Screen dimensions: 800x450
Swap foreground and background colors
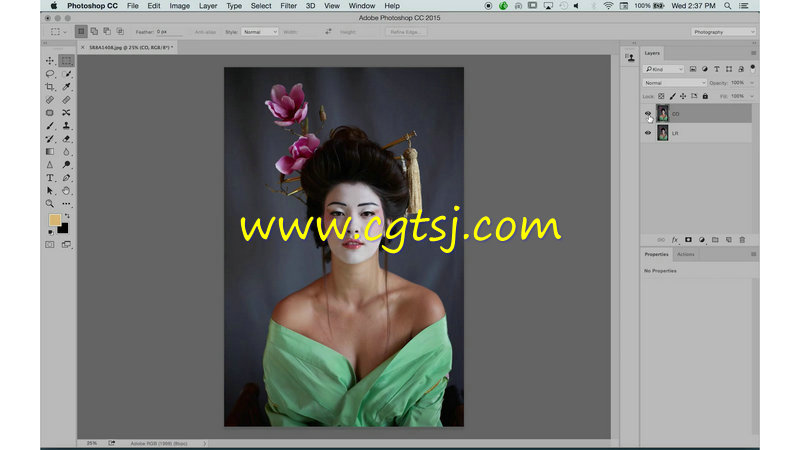click(67, 216)
